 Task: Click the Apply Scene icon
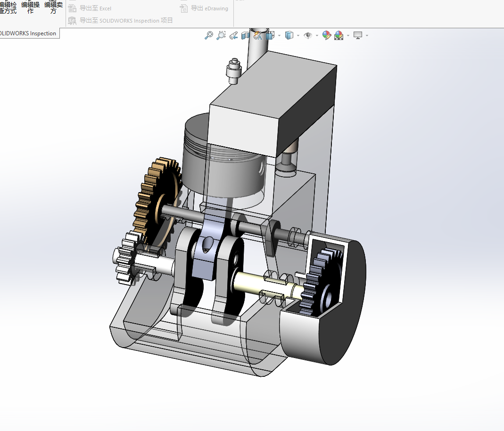(339, 35)
